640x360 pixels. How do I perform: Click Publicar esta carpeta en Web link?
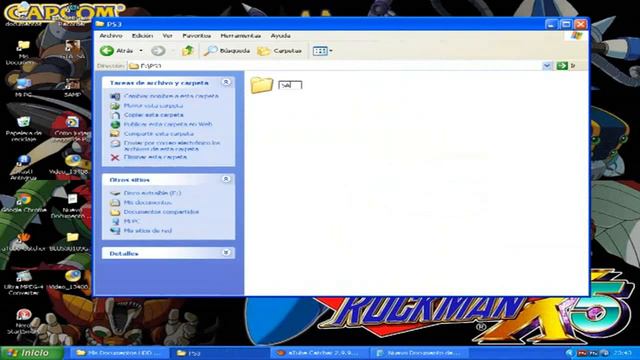tap(168, 124)
